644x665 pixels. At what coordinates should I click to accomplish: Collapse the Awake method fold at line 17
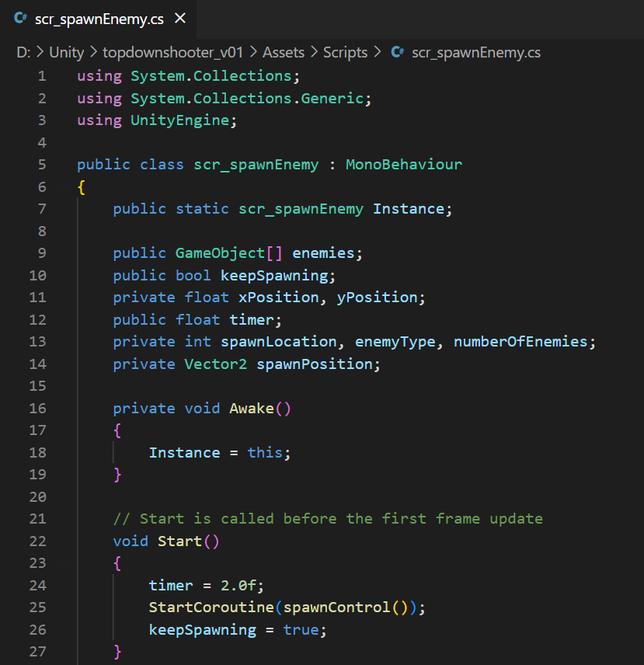[x=64, y=430]
